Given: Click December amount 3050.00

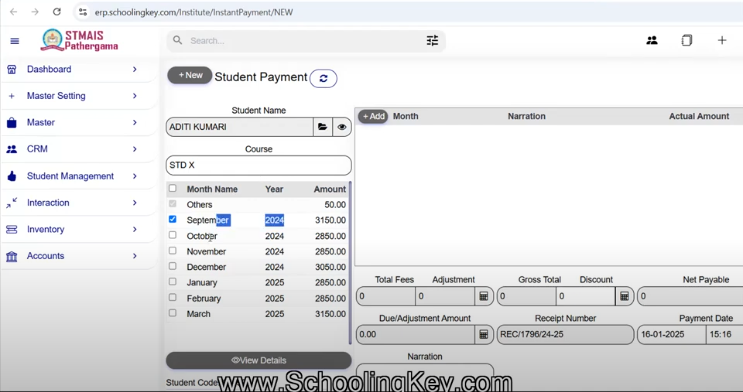Looking at the screenshot, I should pyautogui.click(x=330, y=267).
